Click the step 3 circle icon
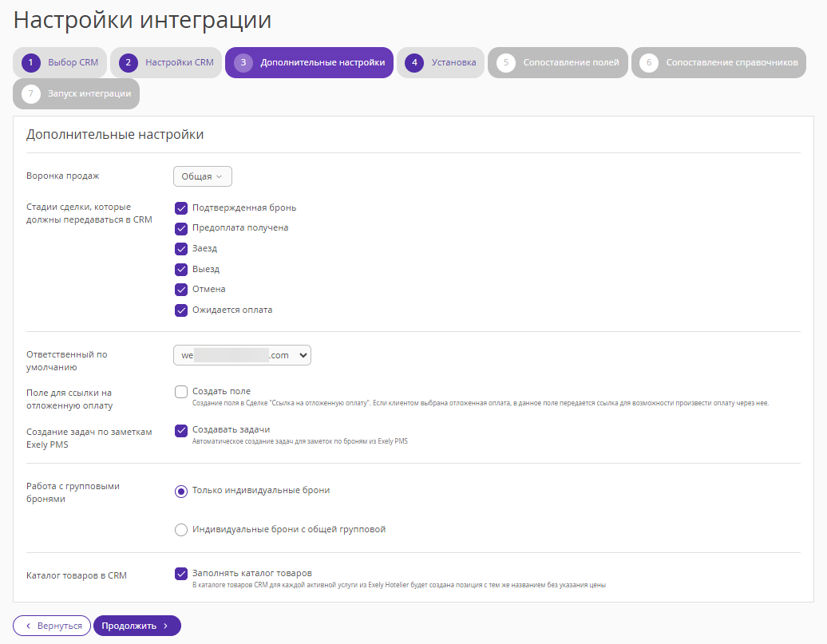 [x=243, y=63]
